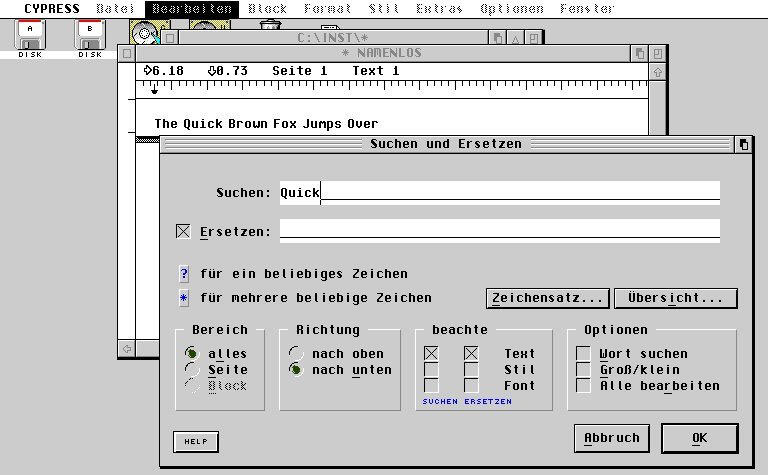This screenshot has width=768, height=475.
Task: Click the scroll up arrow in NAMENLOS window
Action: tap(657, 72)
